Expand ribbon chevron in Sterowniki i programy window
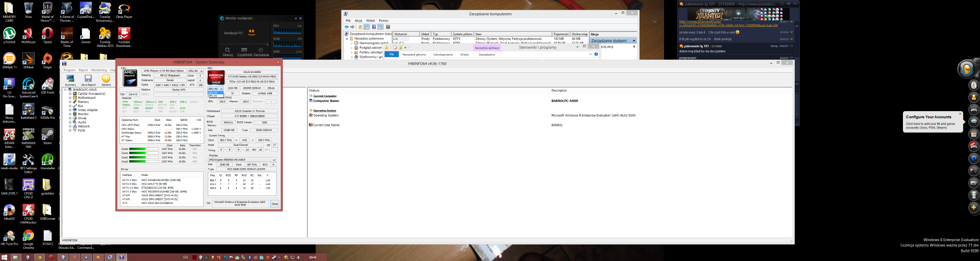 tap(591, 54)
